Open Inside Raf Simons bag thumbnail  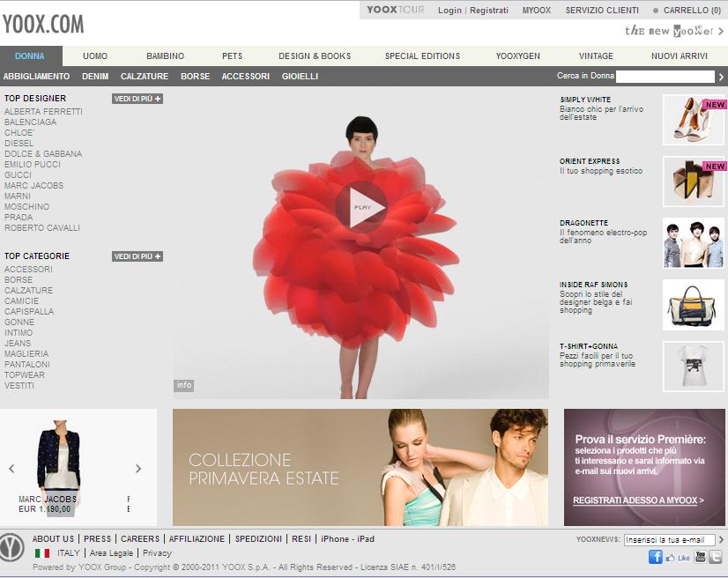click(x=693, y=305)
